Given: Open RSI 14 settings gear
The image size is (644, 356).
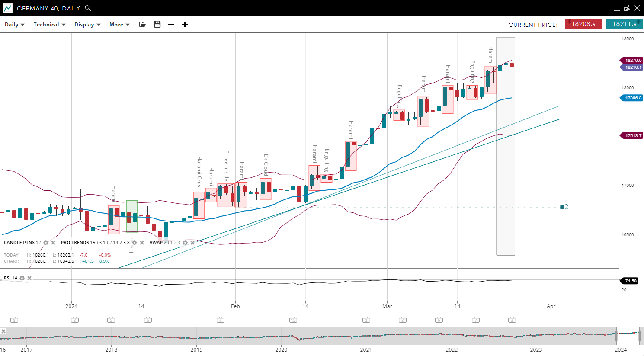Looking at the screenshot, I should 22,278.
